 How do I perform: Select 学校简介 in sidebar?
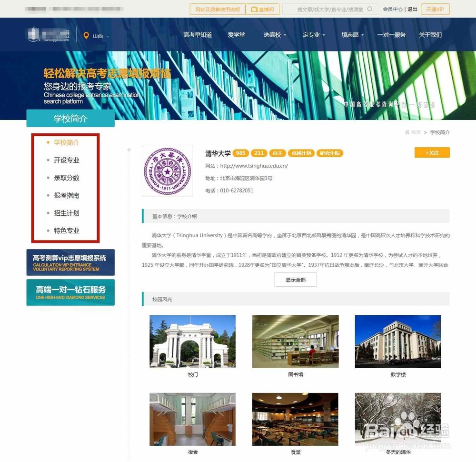[66, 142]
